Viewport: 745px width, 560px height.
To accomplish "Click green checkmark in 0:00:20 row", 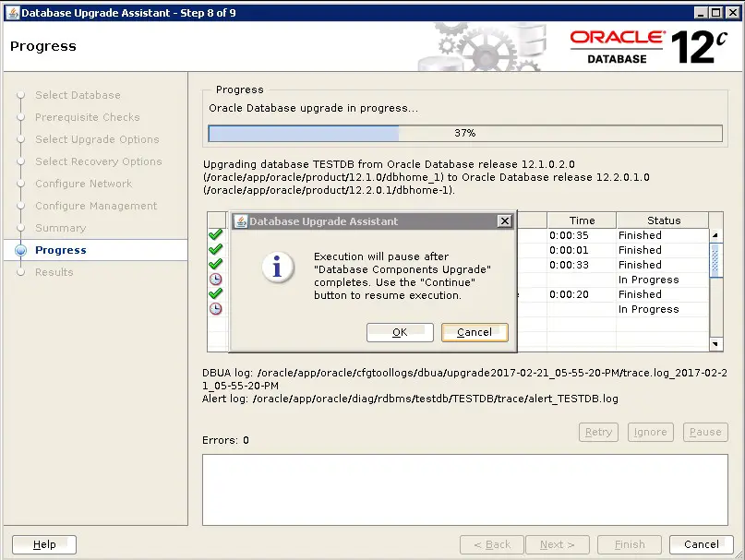I will 216,293.
